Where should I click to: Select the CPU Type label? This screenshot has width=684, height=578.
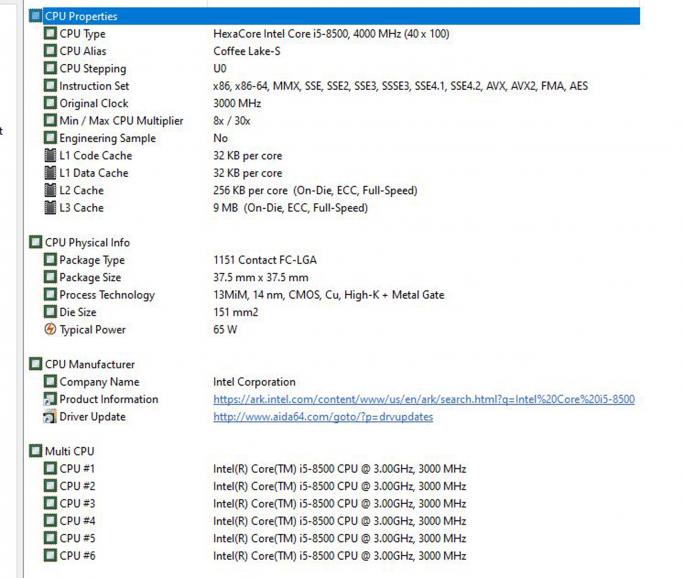click(x=82, y=34)
